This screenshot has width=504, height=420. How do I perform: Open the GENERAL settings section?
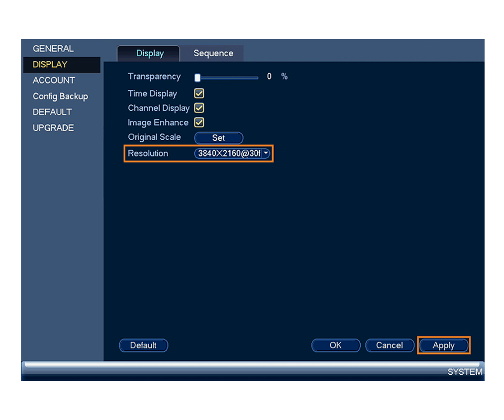click(x=53, y=48)
